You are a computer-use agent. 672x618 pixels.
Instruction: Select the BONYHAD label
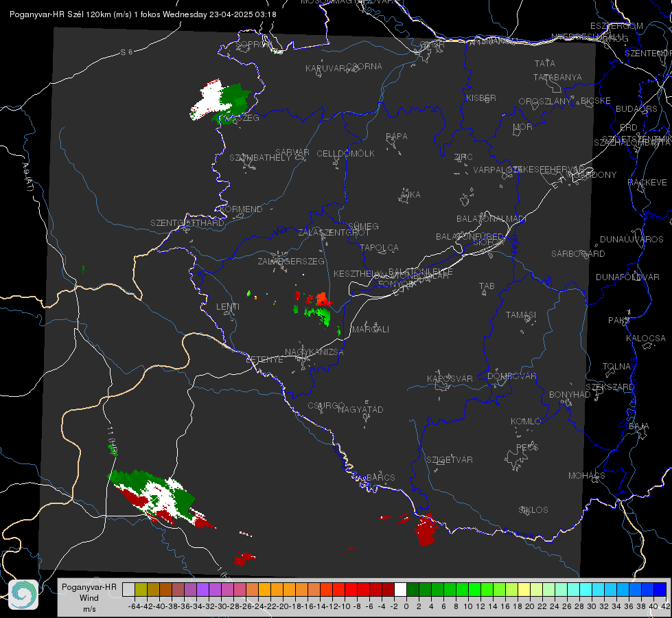coord(570,395)
